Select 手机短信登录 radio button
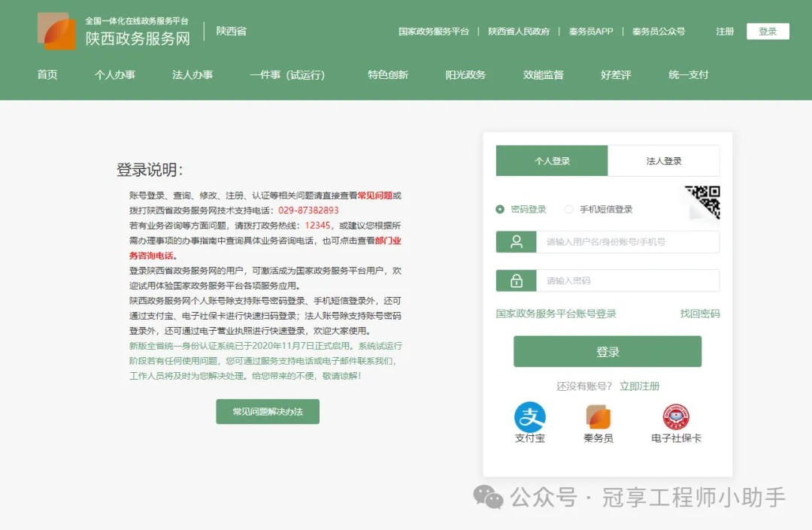 (x=569, y=210)
